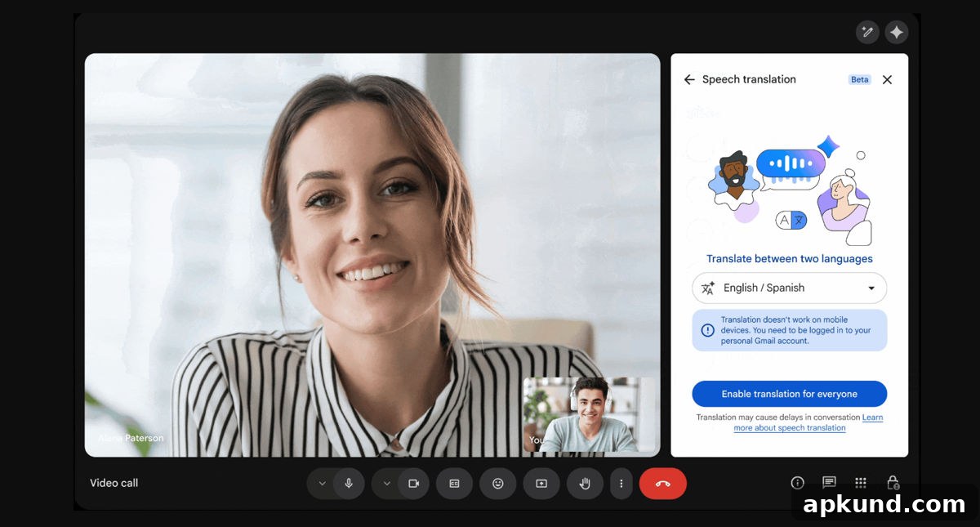Click the Alana Paterson name label

131,438
